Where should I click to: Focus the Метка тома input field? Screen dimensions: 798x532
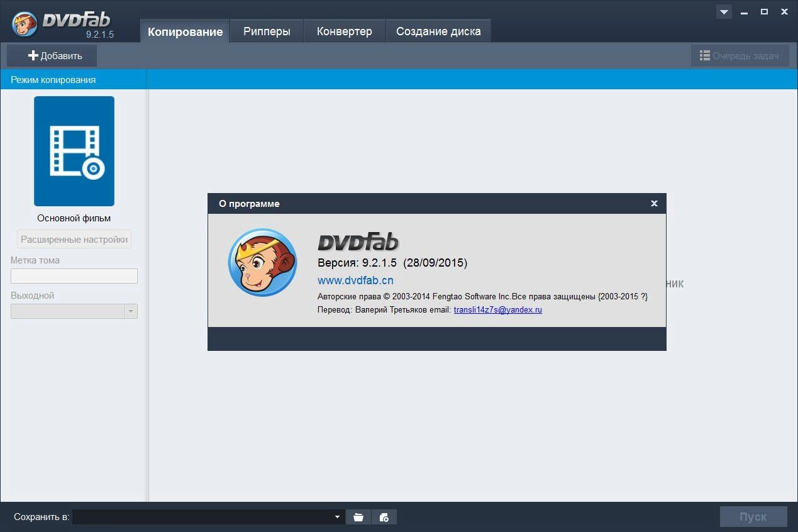(x=74, y=276)
